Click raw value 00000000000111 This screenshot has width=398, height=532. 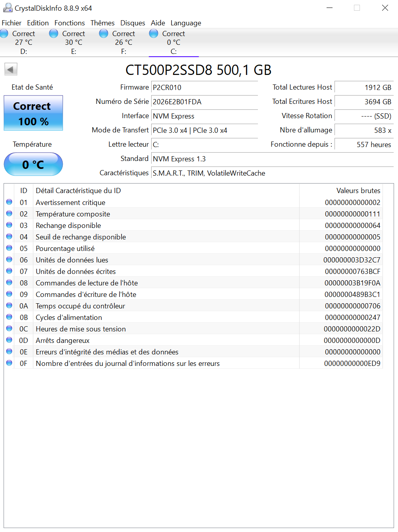[x=352, y=214]
